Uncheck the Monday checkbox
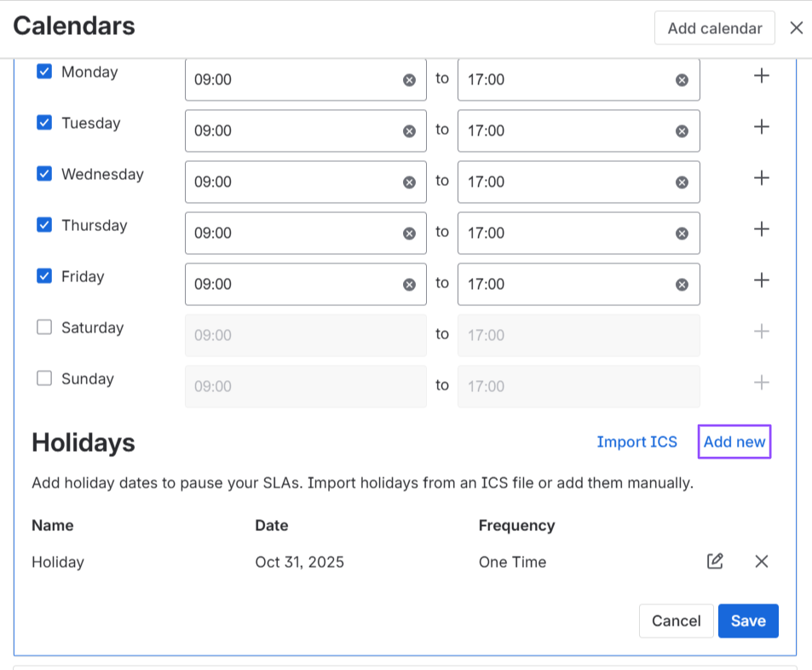The image size is (812, 670). pyautogui.click(x=44, y=72)
